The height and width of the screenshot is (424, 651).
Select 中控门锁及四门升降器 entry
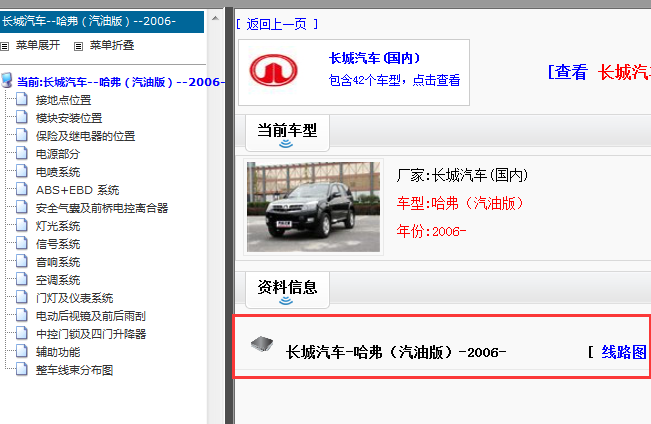(91, 334)
